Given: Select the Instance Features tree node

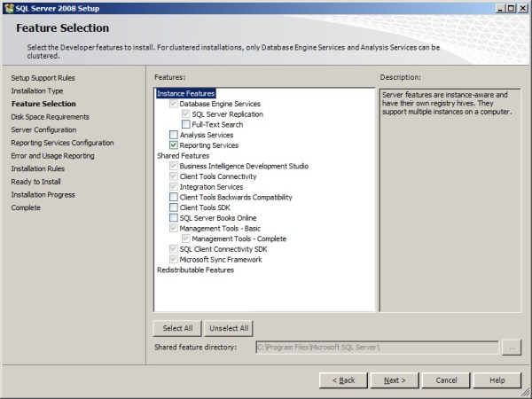Looking at the screenshot, I should tap(185, 93).
